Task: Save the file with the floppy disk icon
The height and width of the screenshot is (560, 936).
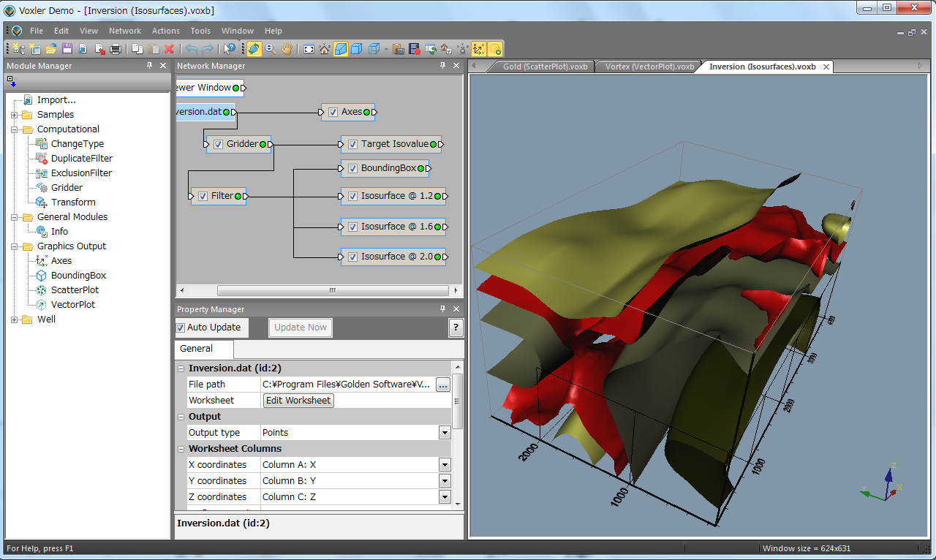Action: pos(67,49)
